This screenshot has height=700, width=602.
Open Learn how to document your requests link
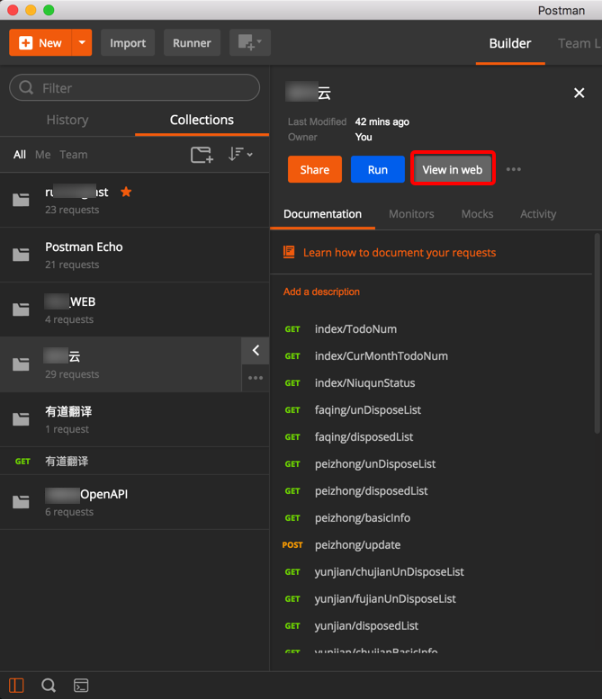[400, 253]
